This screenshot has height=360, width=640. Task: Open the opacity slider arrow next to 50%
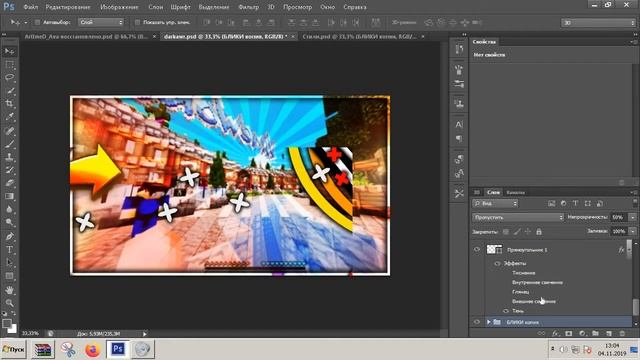pos(633,218)
